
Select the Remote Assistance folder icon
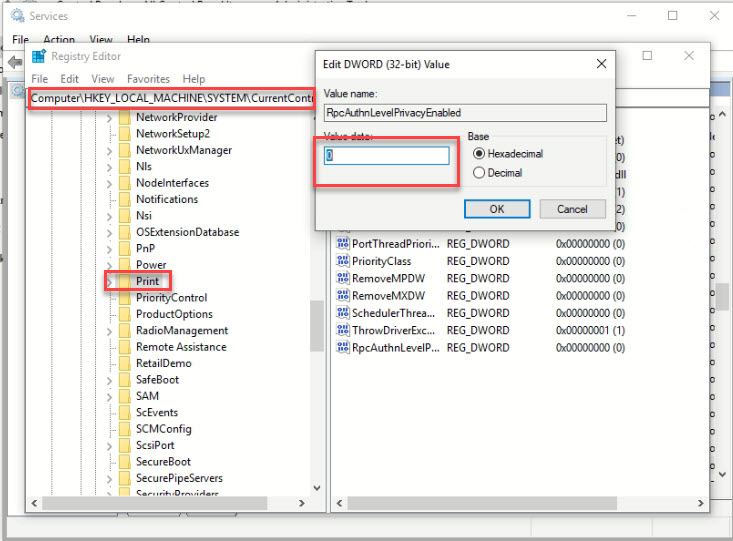(x=124, y=347)
